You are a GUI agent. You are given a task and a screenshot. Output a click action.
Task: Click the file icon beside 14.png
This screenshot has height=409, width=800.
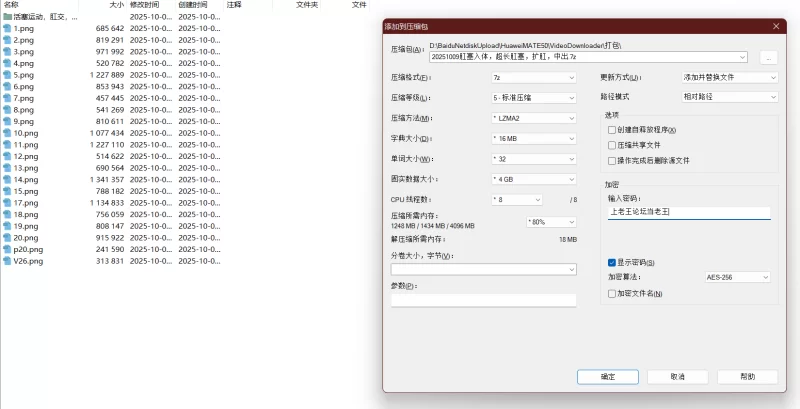pos(7,180)
